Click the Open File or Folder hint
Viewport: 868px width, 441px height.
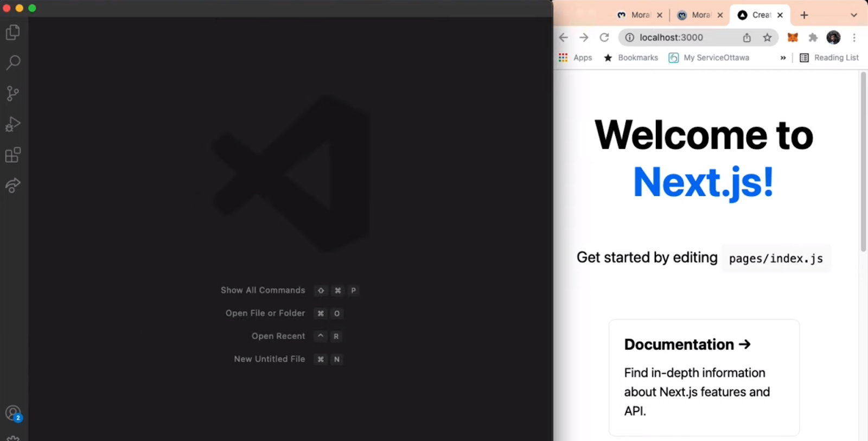click(x=285, y=314)
